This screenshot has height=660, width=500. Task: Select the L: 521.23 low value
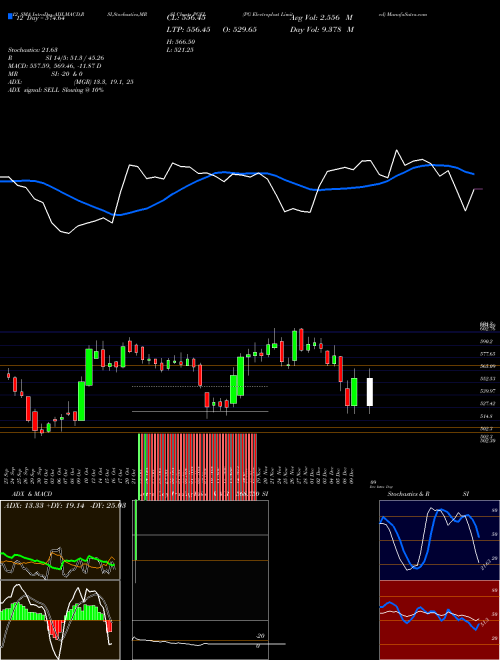tap(180, 50)
